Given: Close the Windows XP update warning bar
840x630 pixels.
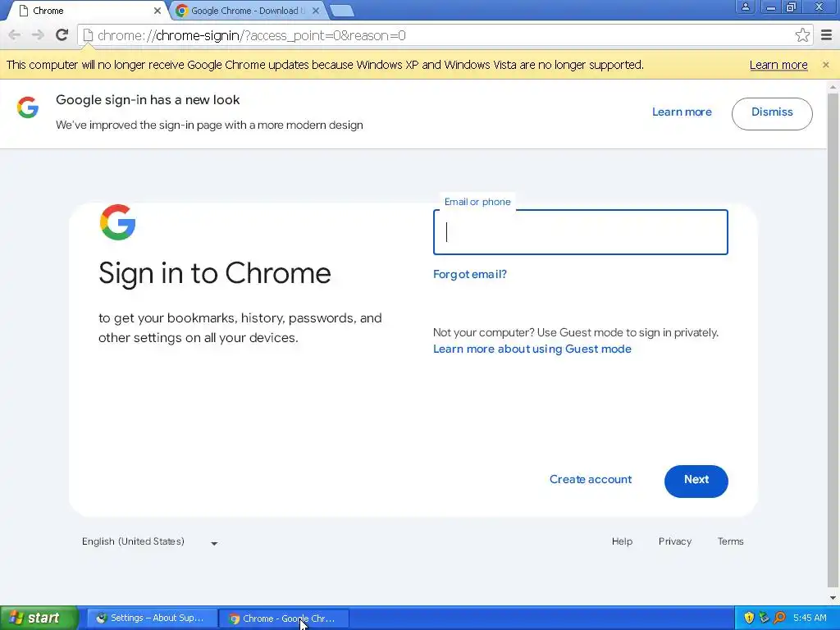Looking at the screenshot, I should click(825, 65).
